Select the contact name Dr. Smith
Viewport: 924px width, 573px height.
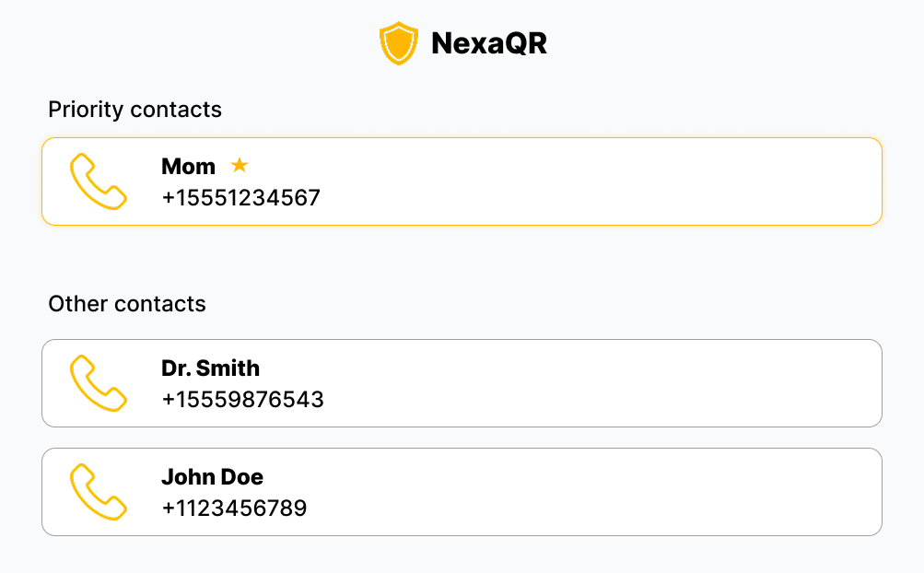coord(210,368)
